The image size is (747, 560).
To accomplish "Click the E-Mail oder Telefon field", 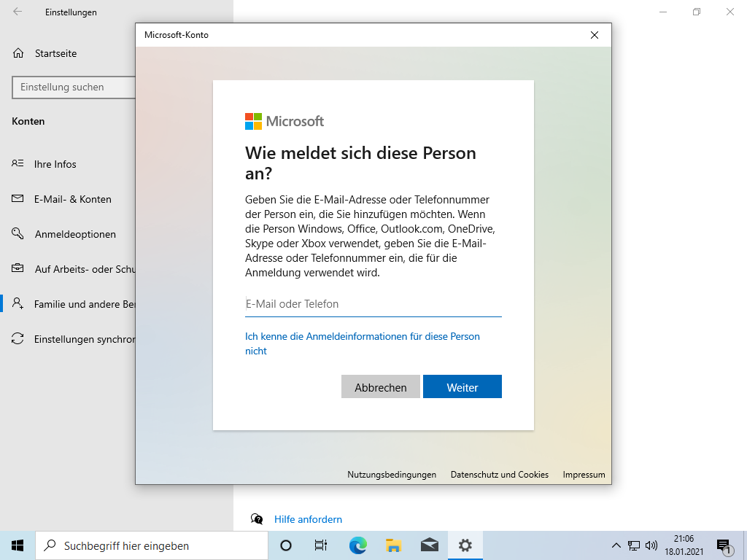I will [373, 304].
